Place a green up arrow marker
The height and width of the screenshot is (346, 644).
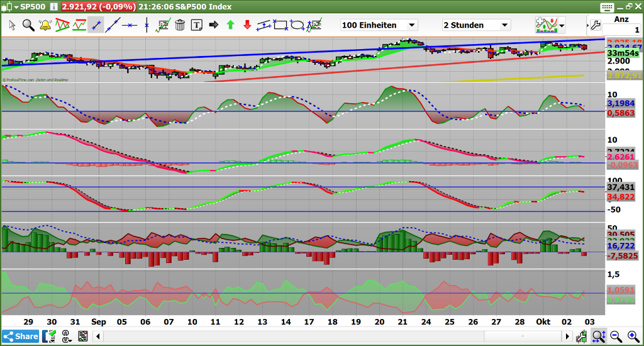pyautogui.click(x=230, y=25)
